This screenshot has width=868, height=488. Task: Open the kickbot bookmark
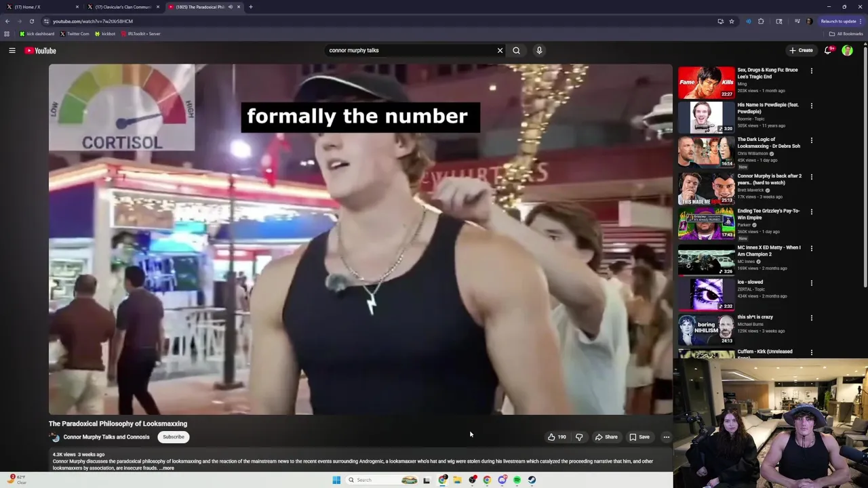click(x=105, y=33)
